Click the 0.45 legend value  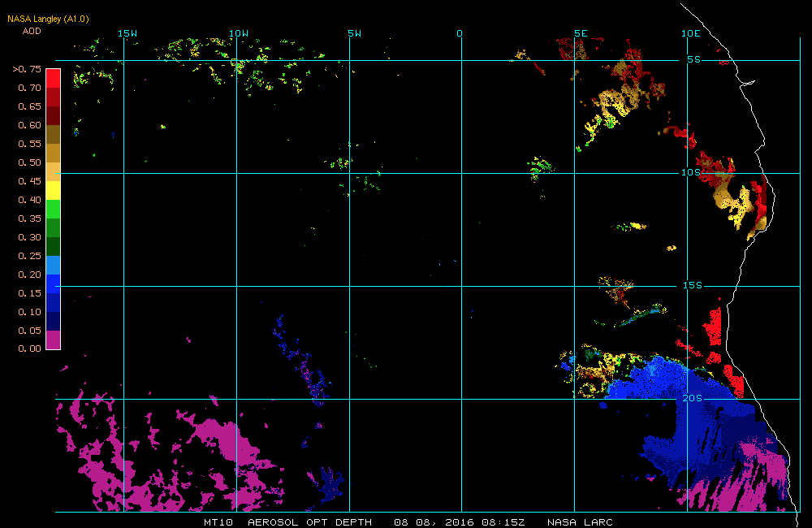click(29, 181)
